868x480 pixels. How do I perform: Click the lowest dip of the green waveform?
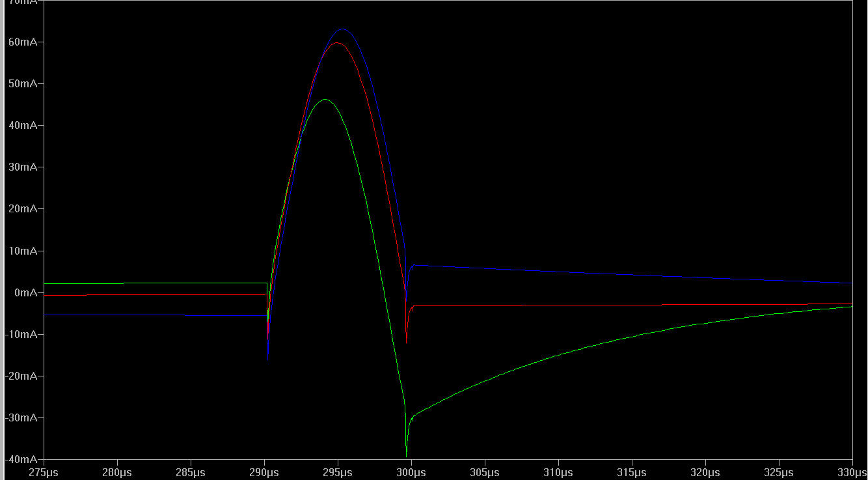click(406, 455)
